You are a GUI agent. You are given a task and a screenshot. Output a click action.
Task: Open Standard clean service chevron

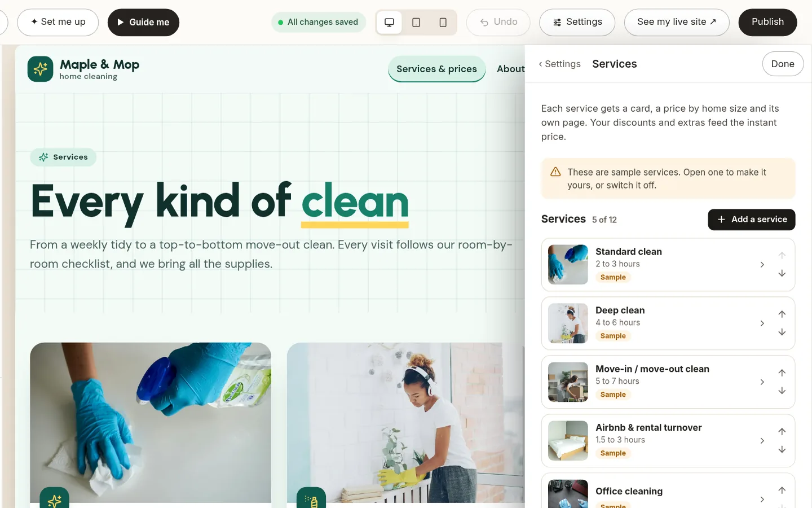(762, 265)
